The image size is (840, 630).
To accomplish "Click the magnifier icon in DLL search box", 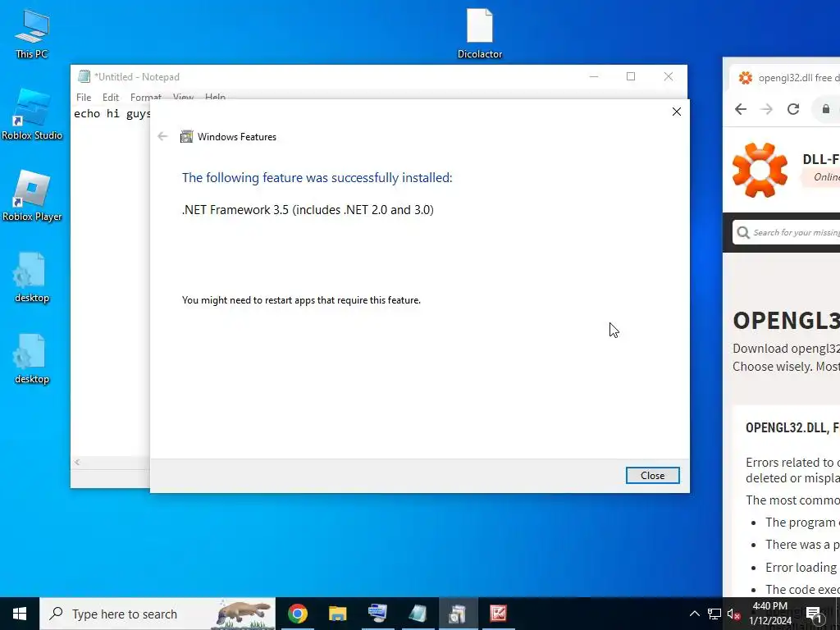I will (743, 232).
